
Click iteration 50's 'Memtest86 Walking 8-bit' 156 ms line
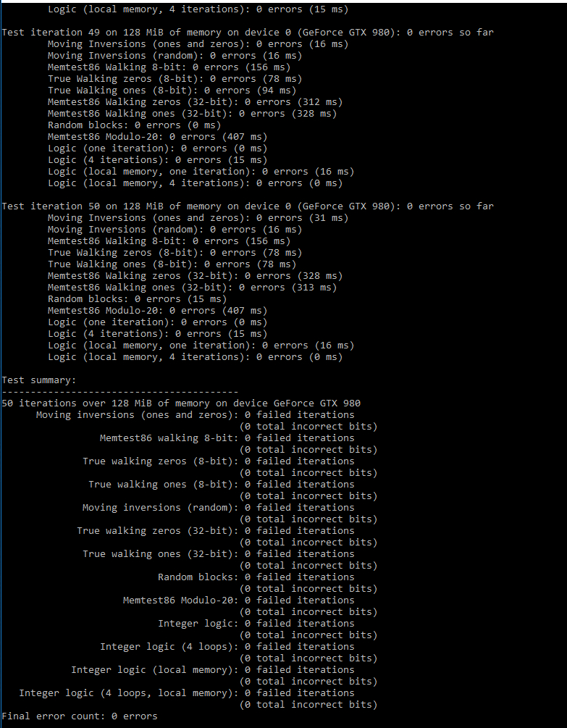point(169,241)
